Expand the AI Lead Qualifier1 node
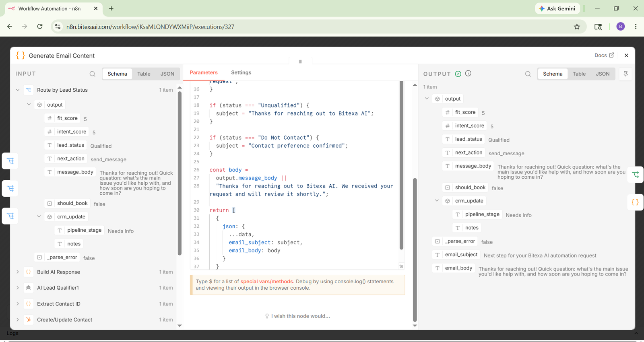The height and width of the screenshot is (342, 644). [x=18, y=288]
